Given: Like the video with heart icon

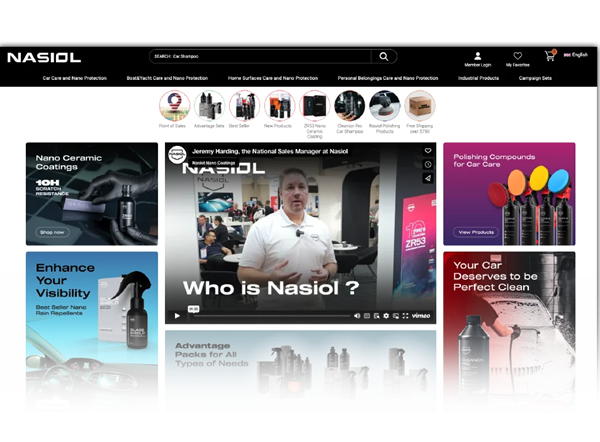Looking at the screenshot, I should point(428,151).
